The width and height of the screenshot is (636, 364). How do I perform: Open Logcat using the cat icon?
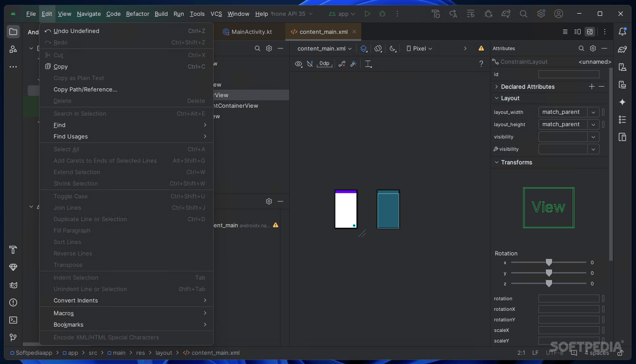pyautogui.click(x=13, y=285)
